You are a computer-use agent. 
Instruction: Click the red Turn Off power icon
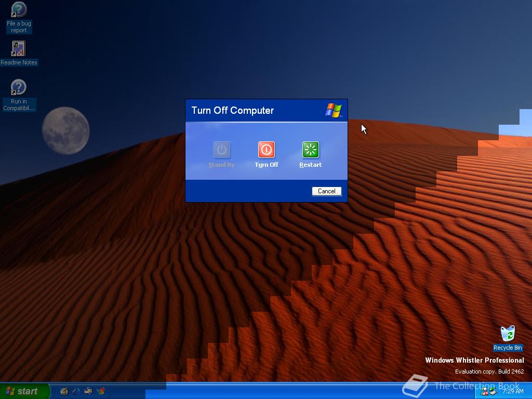coord(267,150)
